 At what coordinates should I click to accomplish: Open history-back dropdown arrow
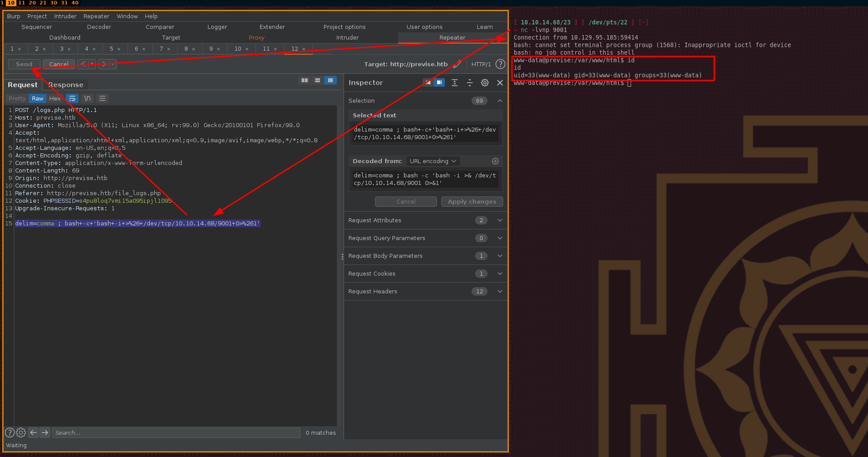(92, 64)
